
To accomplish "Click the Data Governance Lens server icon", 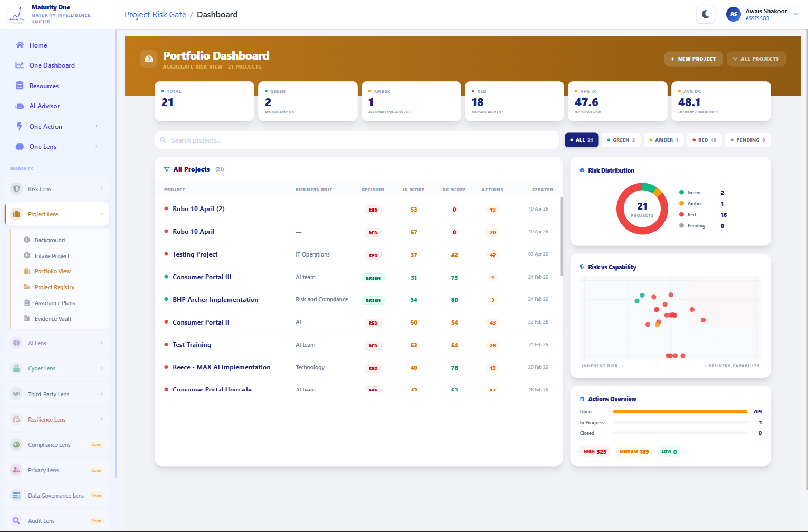I will coord(16,495).
